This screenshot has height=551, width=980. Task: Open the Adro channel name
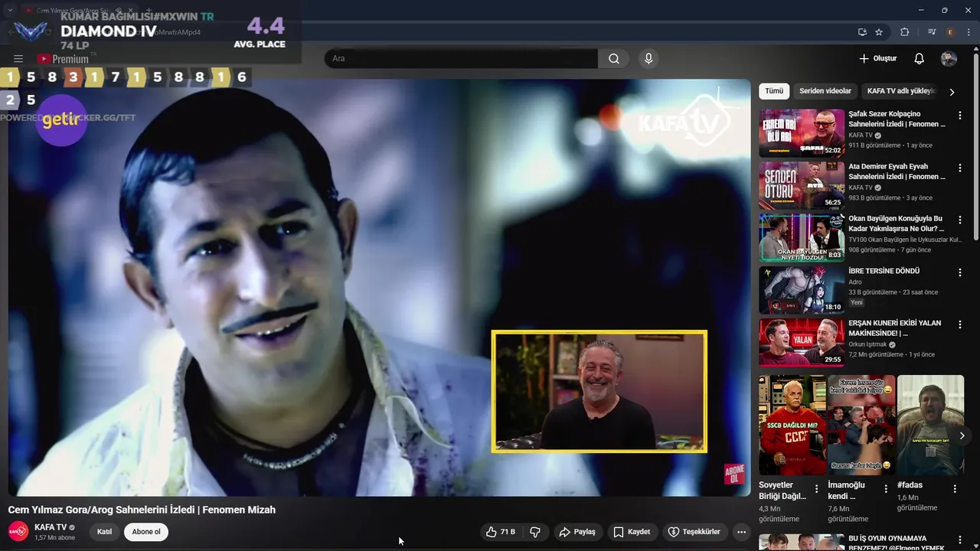tap(855, 282)
